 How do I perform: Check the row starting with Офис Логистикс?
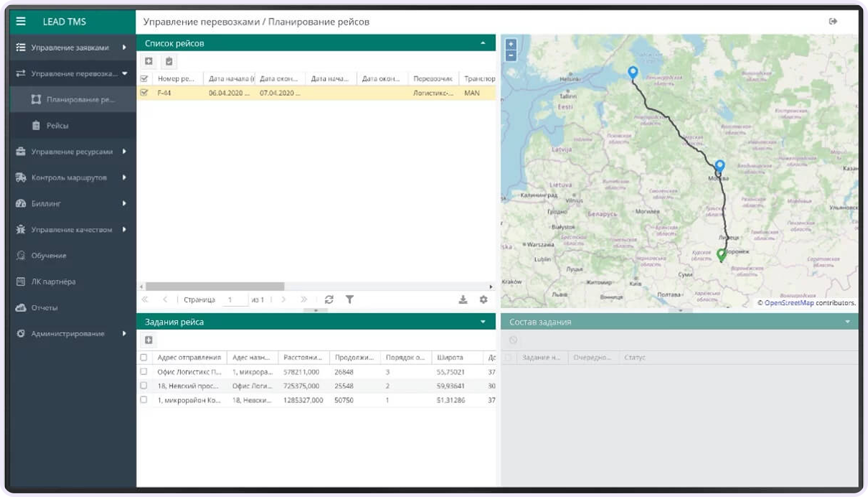[x=144, y=372]
